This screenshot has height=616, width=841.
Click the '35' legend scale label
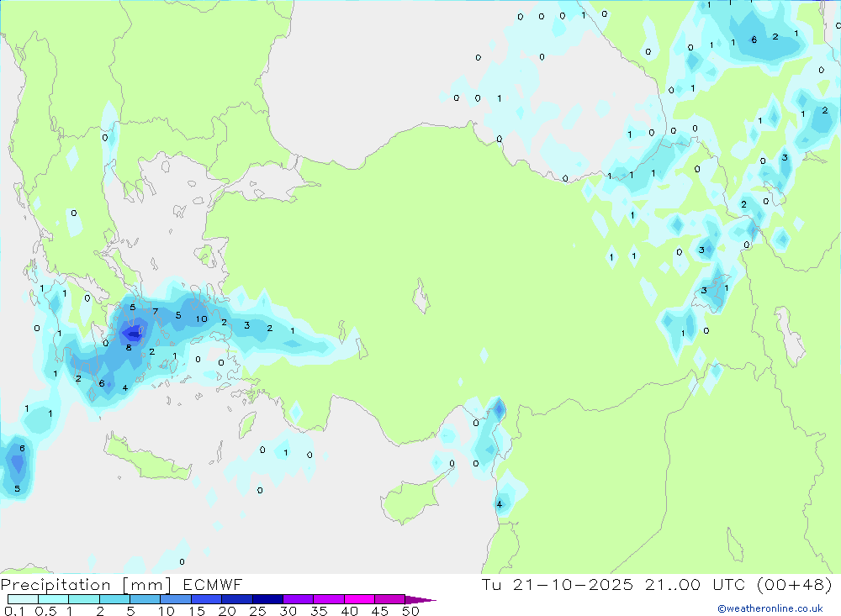319,611
